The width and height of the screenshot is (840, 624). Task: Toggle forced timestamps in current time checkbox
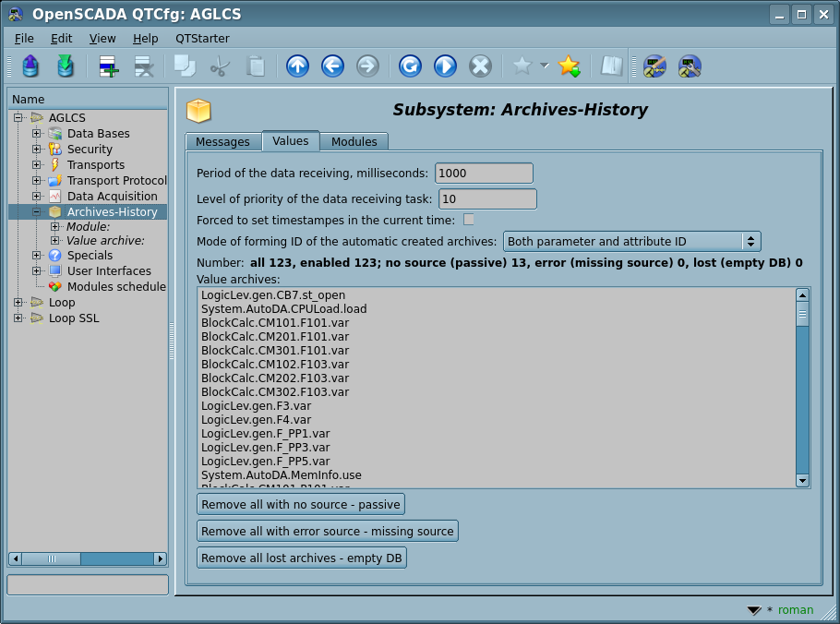469,220
